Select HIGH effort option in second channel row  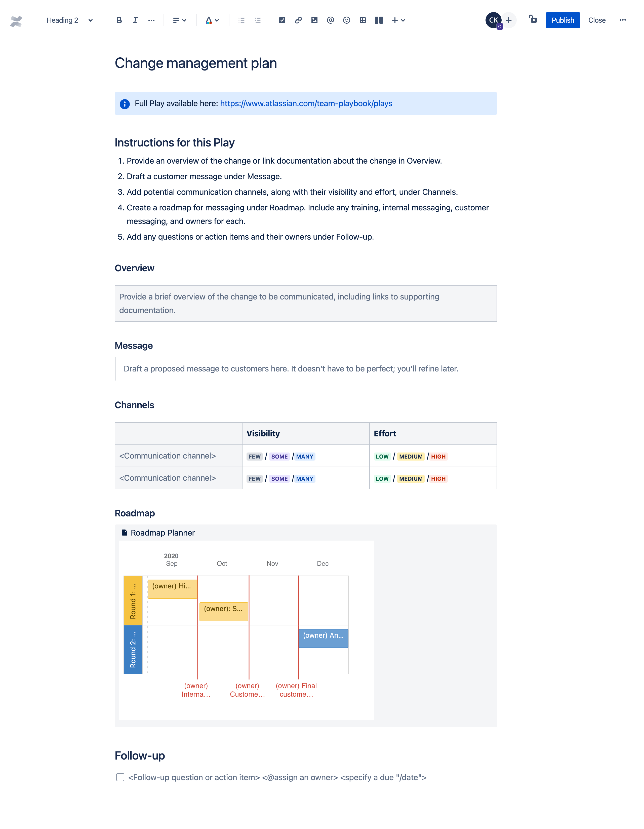tap(439, 478)
